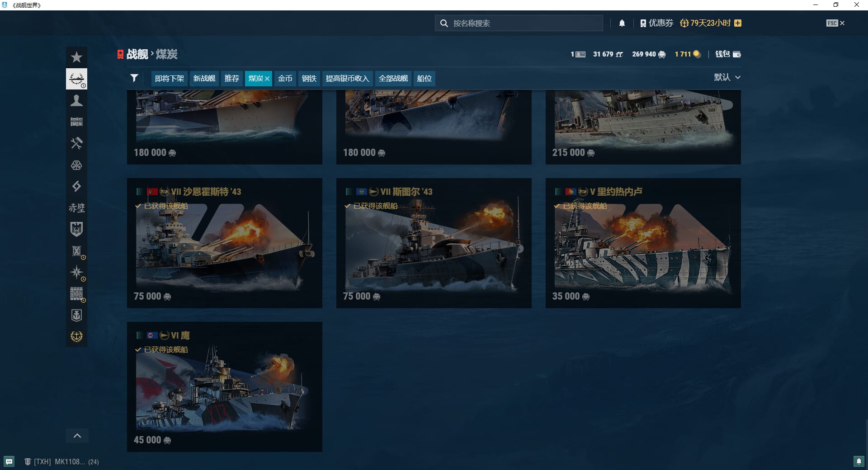
Task: Remove the 煤炭 filter via its X
Action: pos(267,79)
